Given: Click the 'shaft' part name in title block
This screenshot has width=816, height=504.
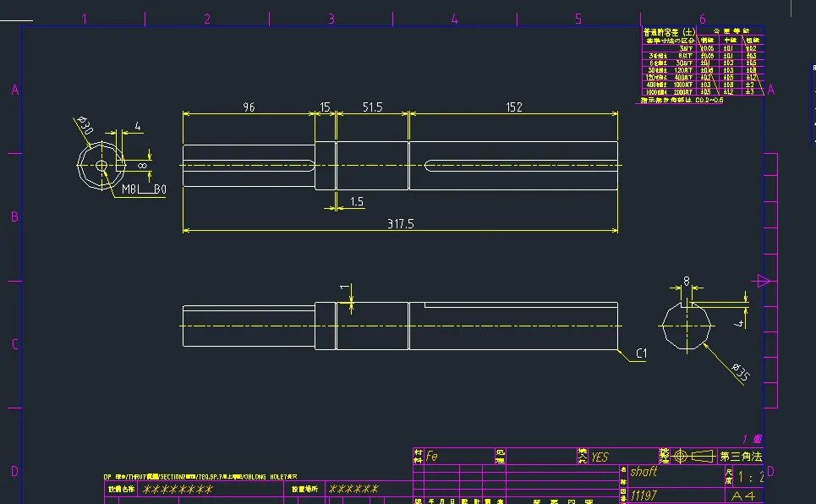Looking at the screenshot, I should point(643,473).
